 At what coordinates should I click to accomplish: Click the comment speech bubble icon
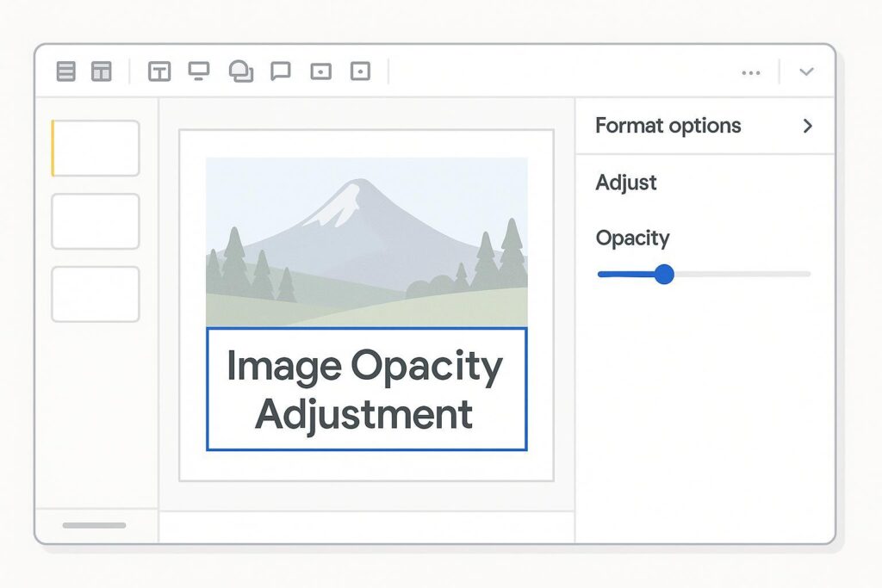pos(281,71)
